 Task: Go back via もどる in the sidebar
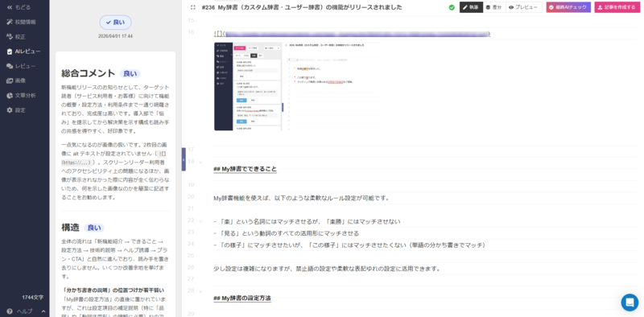(19, 7)
